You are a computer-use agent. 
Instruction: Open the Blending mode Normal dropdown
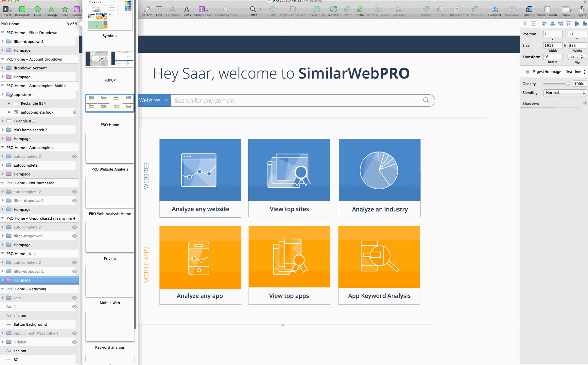565,93
